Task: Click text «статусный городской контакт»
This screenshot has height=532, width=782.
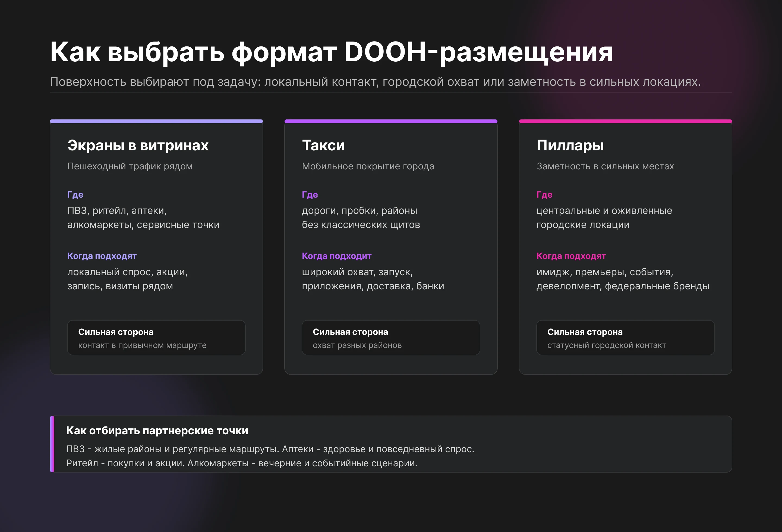Action: click(606, 345)
